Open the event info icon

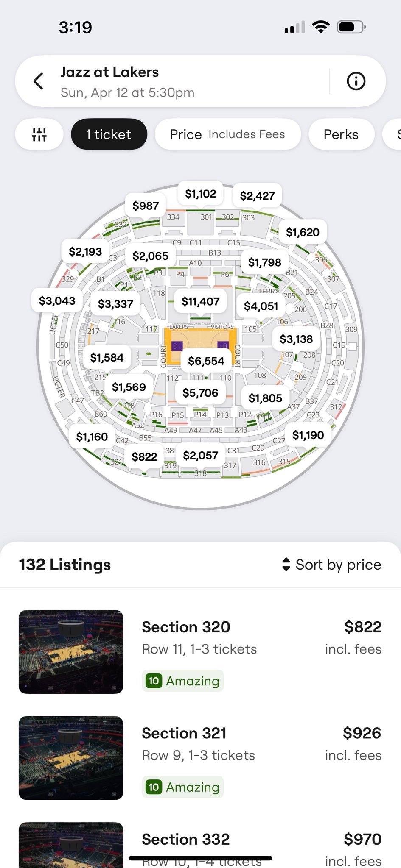[x=356, y=81]
